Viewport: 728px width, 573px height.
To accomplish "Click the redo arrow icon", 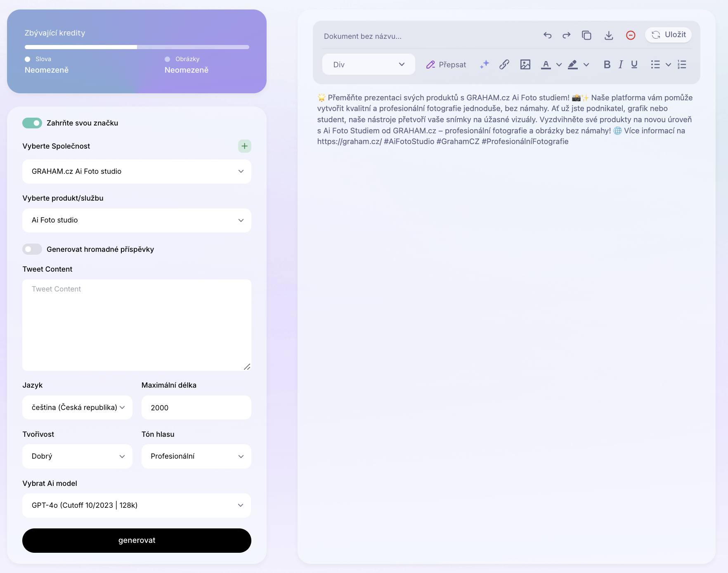I will pos(567,36).
